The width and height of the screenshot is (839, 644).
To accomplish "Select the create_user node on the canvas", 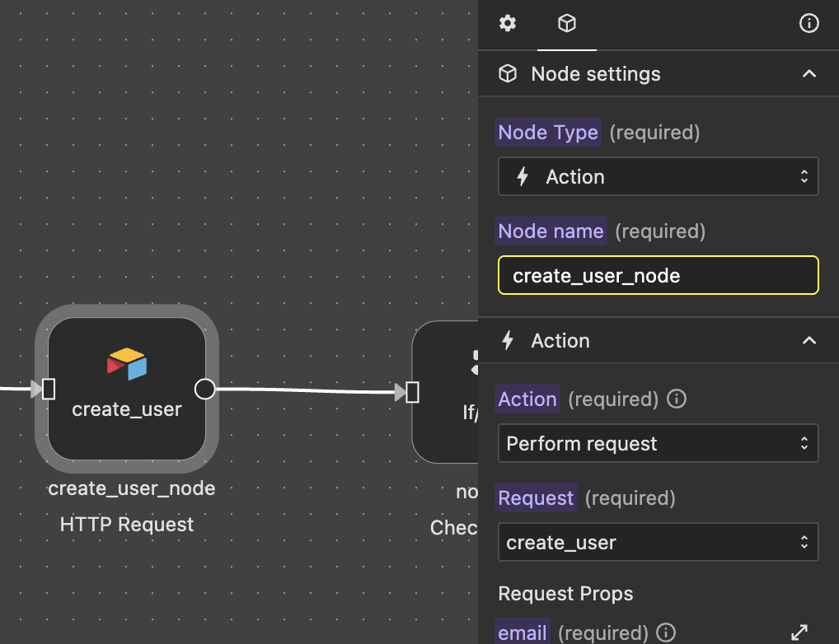I will pyautogui.click(x=127, y=391).
